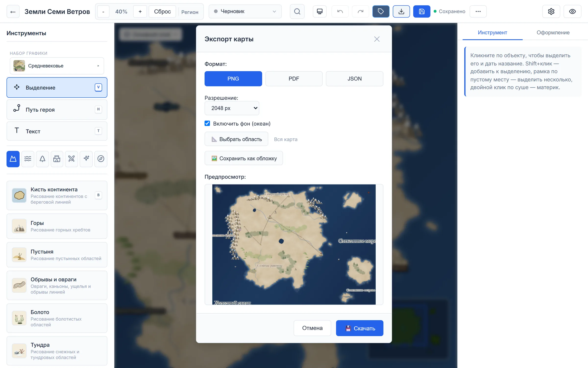Close the 'Экспорт карты' dialog
Image resolution: width=588 pixels, height=368 pixels.
pyautogui.click(x=377, y=39)
